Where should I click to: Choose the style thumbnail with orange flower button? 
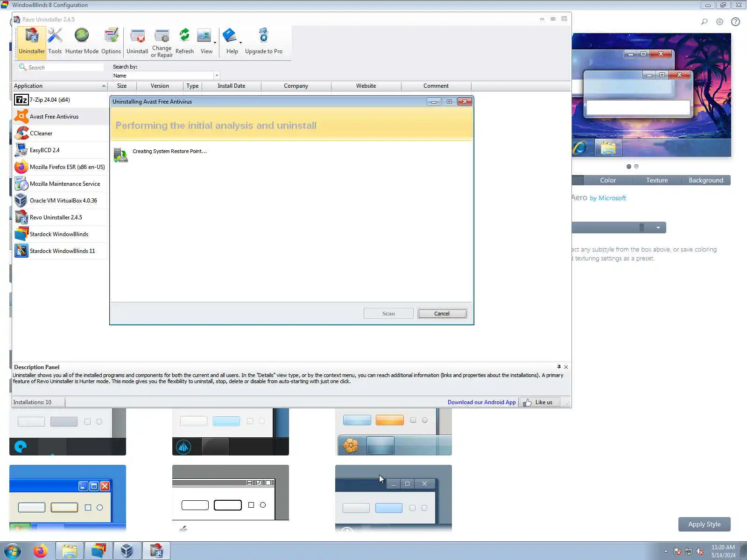[394, 432]
